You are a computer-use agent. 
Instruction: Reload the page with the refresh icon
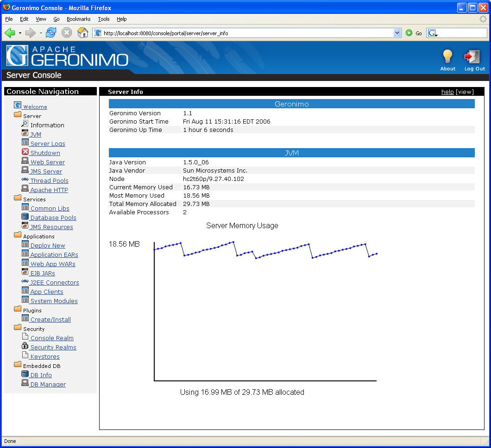coord(51,32)
